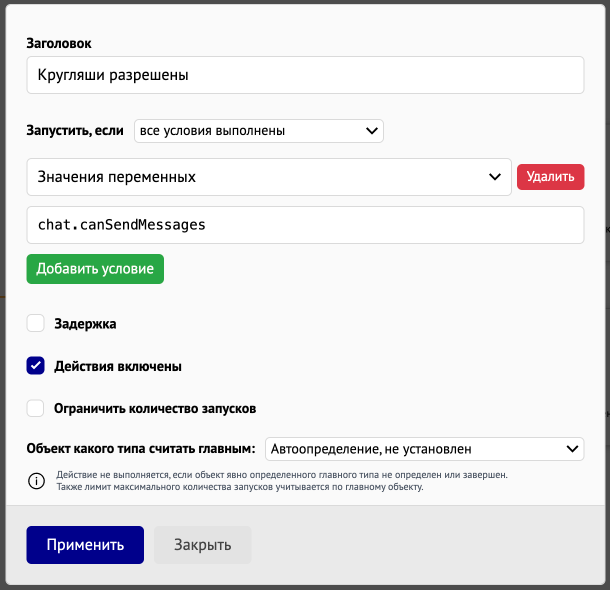Enable the Задержка checkbox
This screenshot has height=590, width=610.
point(35,323)
